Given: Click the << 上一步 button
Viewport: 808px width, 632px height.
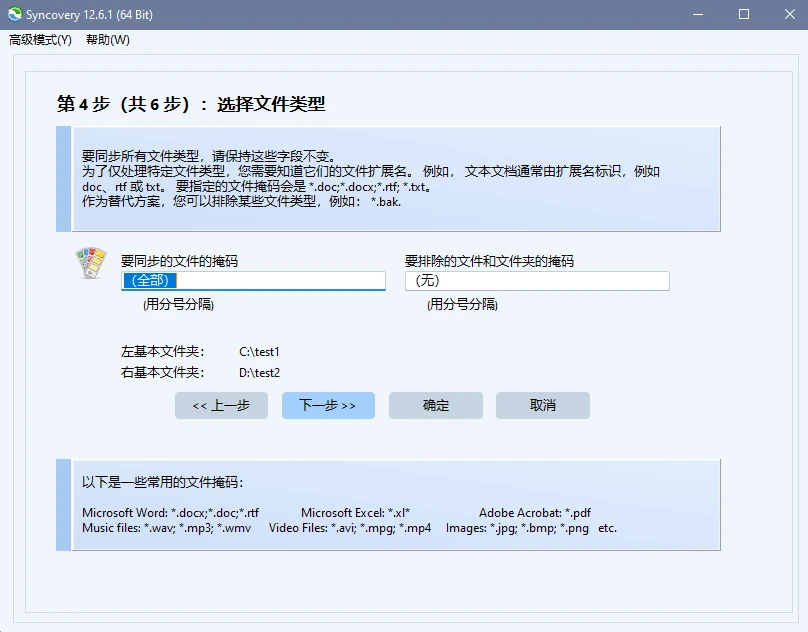Looking at the screenshot, I should [221, 405].
